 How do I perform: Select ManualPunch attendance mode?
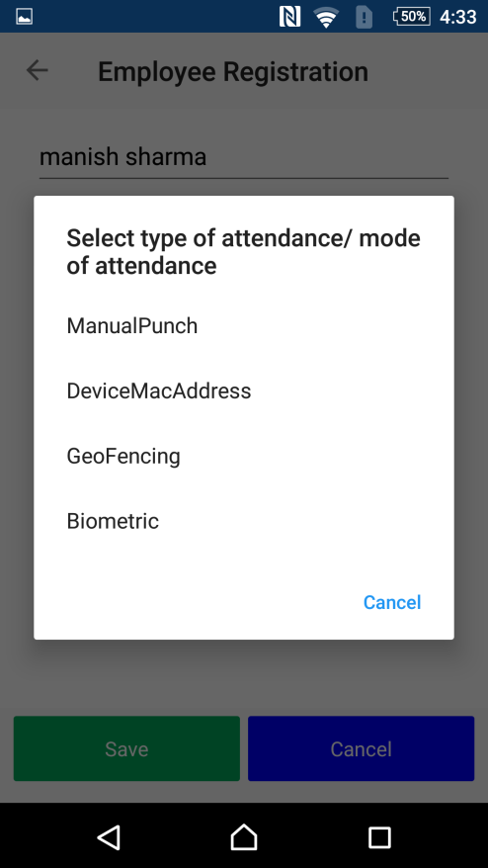click(x=243, y=326)
